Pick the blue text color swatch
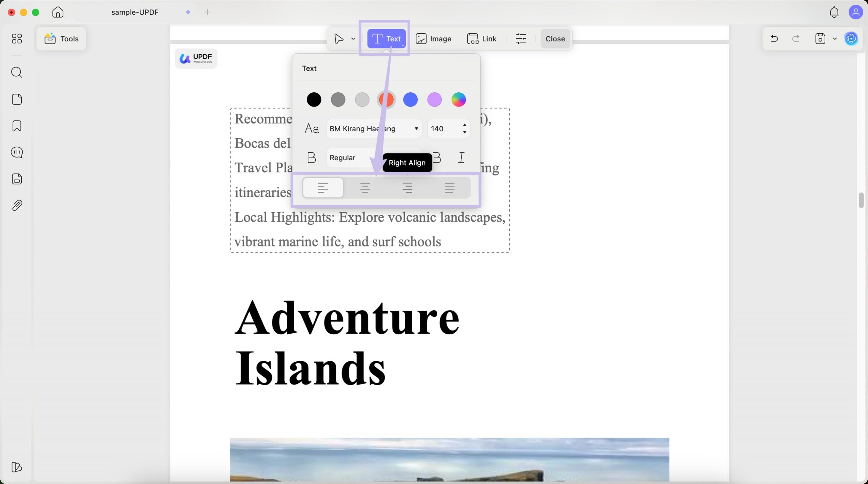868x484 pixels. [x=410, y=99]
